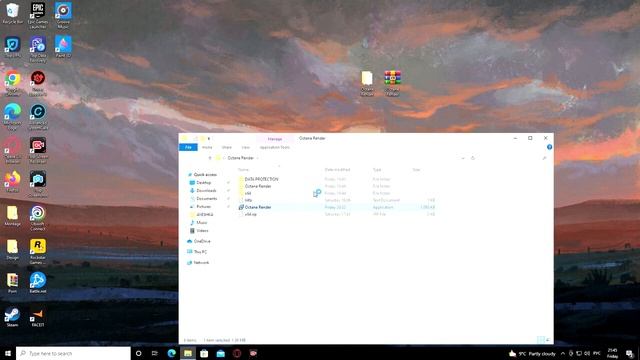The height and width of the screenshot is (360, 640).
Task: Select the Google Chrome desktop shortcut
Action: point(12,83)
